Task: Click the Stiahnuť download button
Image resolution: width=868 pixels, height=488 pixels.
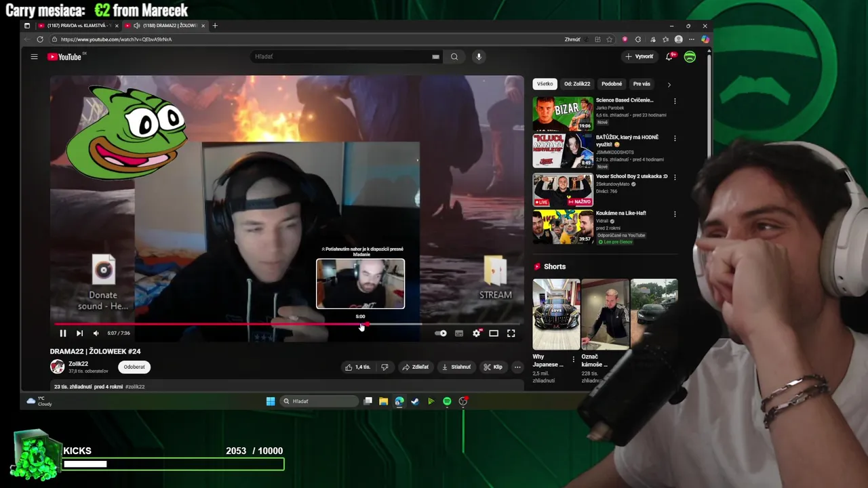Action: pos(456,367)
